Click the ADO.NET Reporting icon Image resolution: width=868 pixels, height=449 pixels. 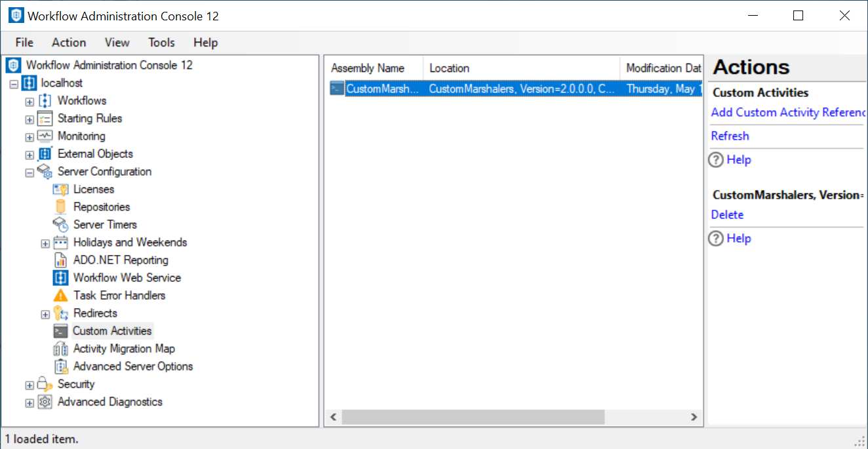click(61, 260)
